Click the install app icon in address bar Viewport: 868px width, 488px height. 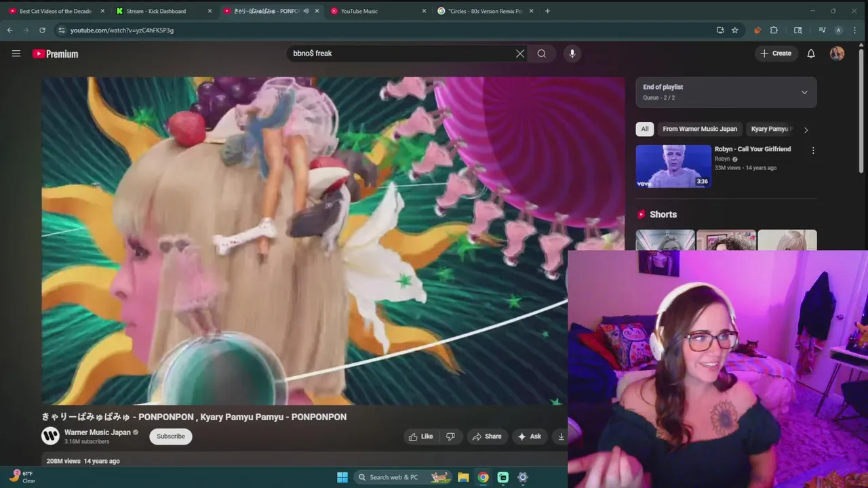pyautogui.click(x=720, y=30)
